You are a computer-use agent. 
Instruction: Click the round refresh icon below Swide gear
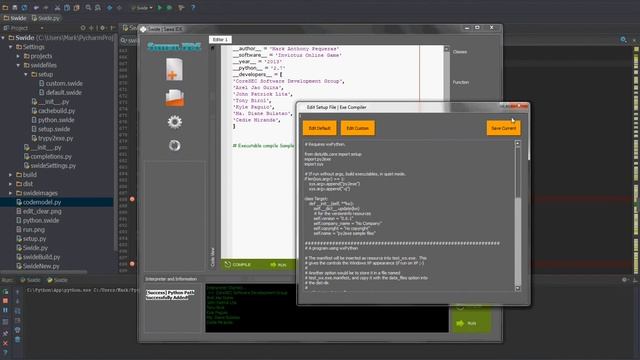pos(175,145)
